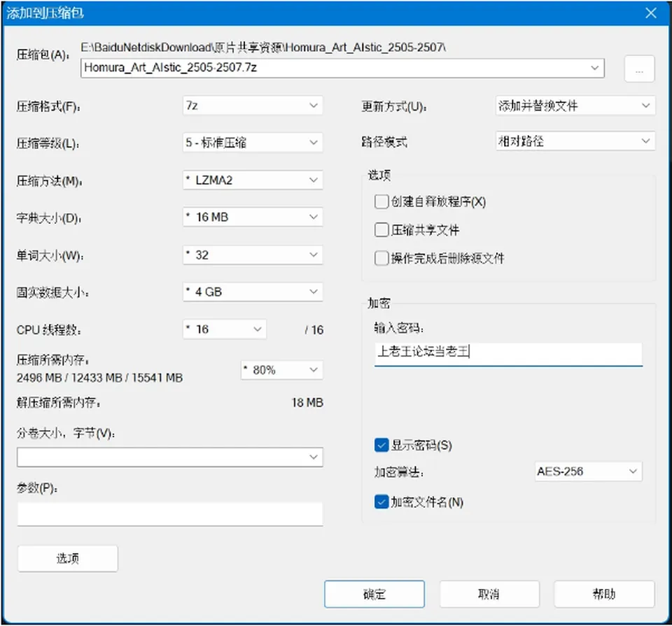The width and height of the screenshot is (672, 626).
Task: Expand the 分卷大小 dropdown
Action: (170, 457)
